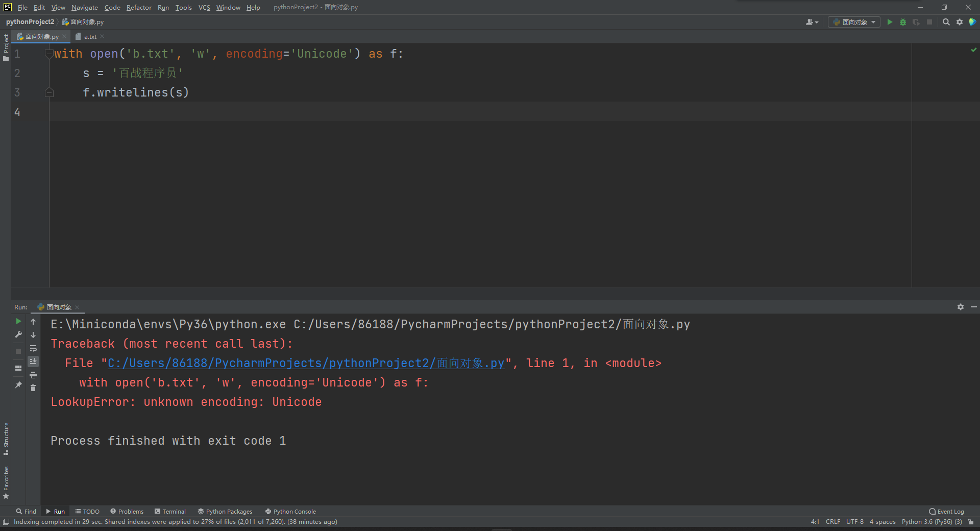Print the console output
980x531 pixels.
click(x=33, y=375)
